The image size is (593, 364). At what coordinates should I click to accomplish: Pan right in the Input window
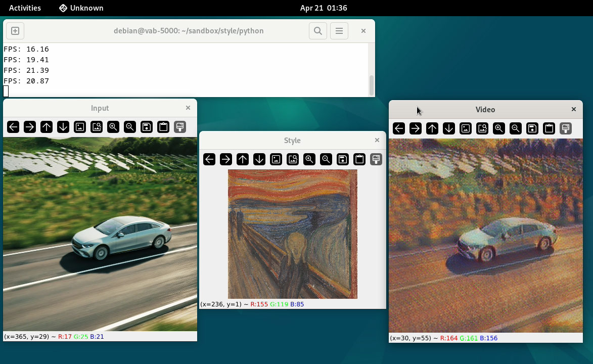tap(30, 127)
